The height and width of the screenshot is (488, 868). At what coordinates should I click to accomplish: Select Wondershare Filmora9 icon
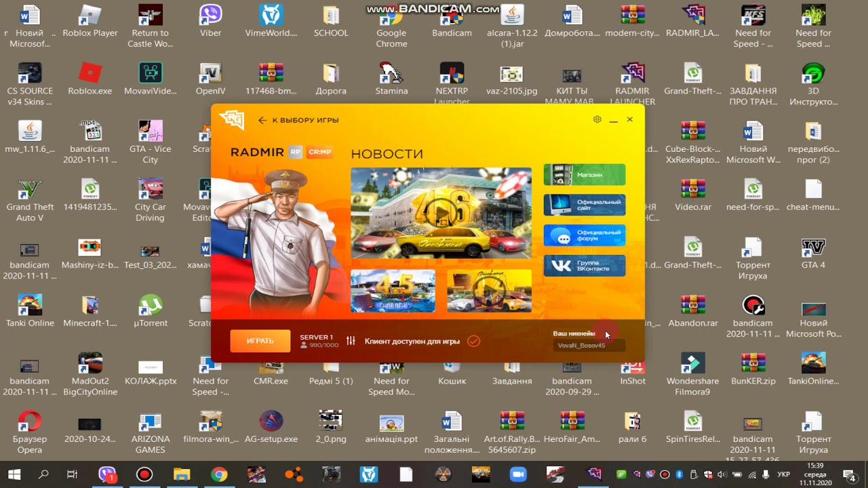click(692, 375)
